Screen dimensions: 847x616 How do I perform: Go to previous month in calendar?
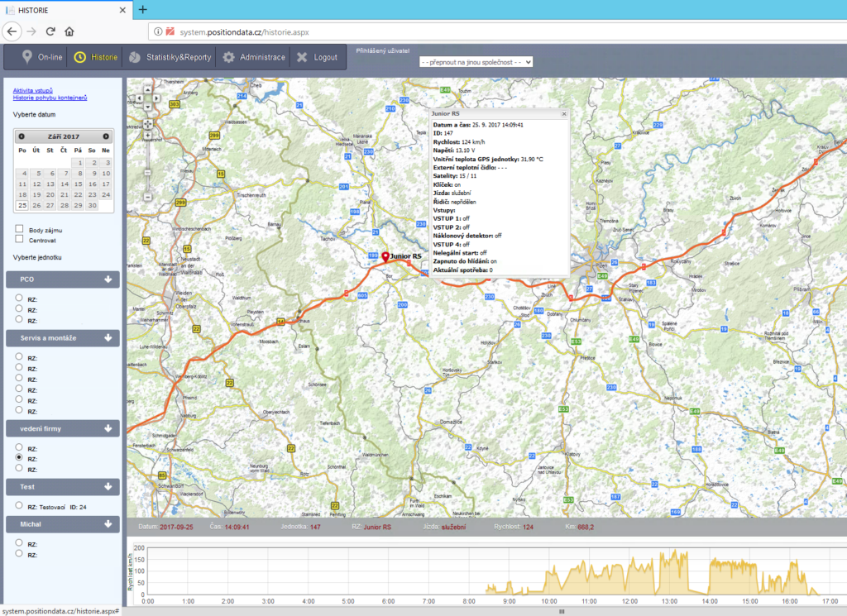(x=22, y=136)
